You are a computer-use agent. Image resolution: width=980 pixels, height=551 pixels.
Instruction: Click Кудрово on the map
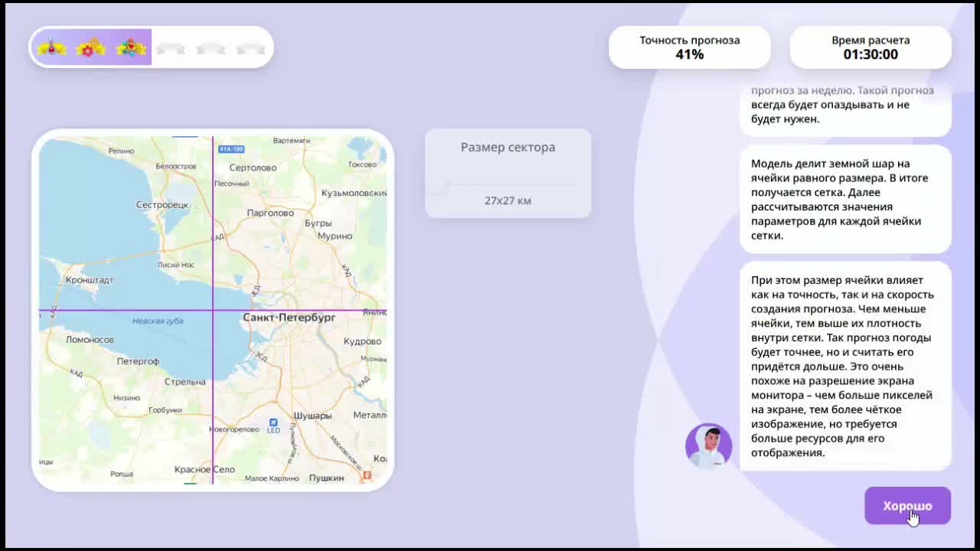point(362,341)
